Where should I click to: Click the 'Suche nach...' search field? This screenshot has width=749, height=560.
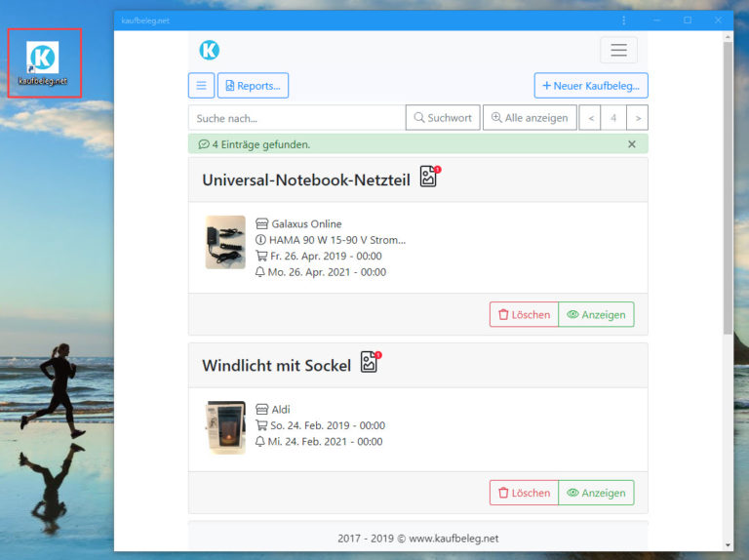[296, 118]
